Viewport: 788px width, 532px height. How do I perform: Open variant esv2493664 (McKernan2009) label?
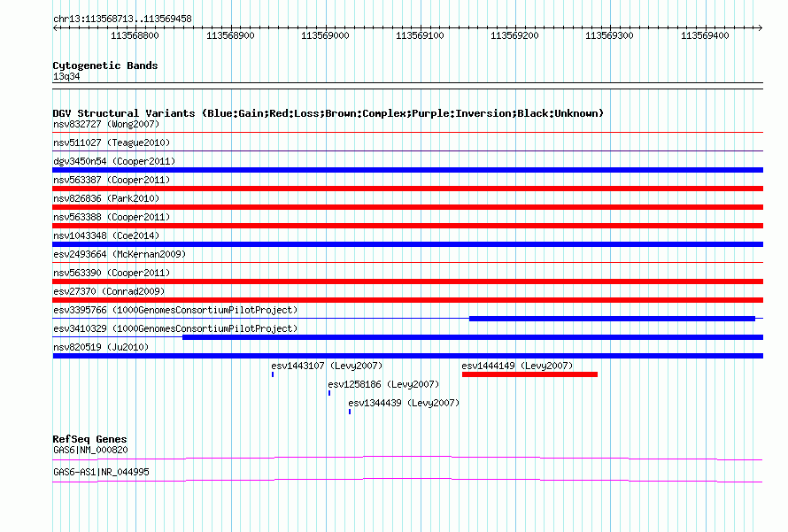pos(120,254)
